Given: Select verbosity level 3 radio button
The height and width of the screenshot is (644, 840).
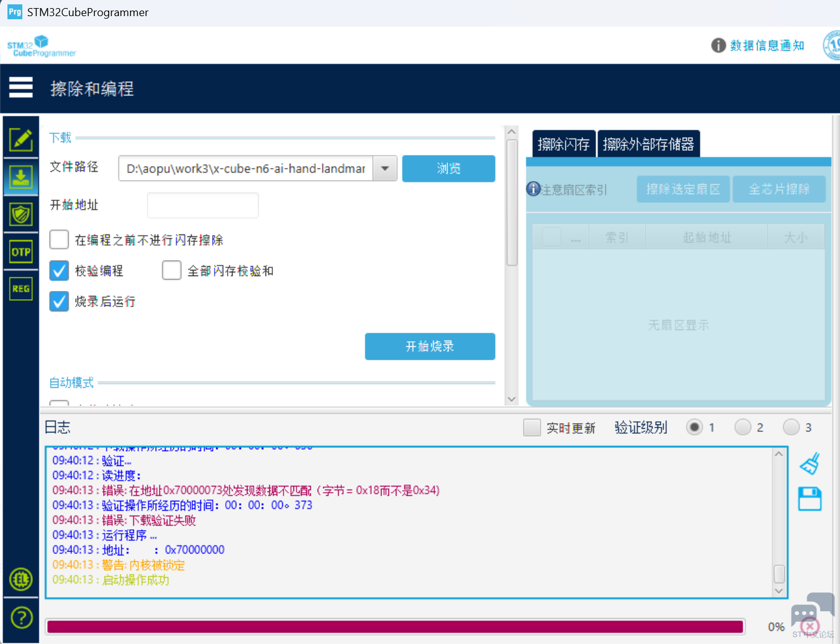Looking at the screenshot, I should click(791, 427).
